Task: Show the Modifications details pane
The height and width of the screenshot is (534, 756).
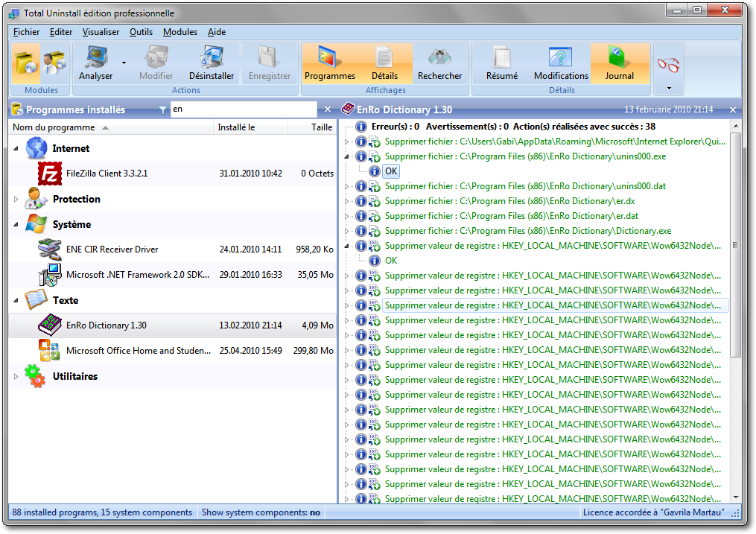Action: coord(561,63)
